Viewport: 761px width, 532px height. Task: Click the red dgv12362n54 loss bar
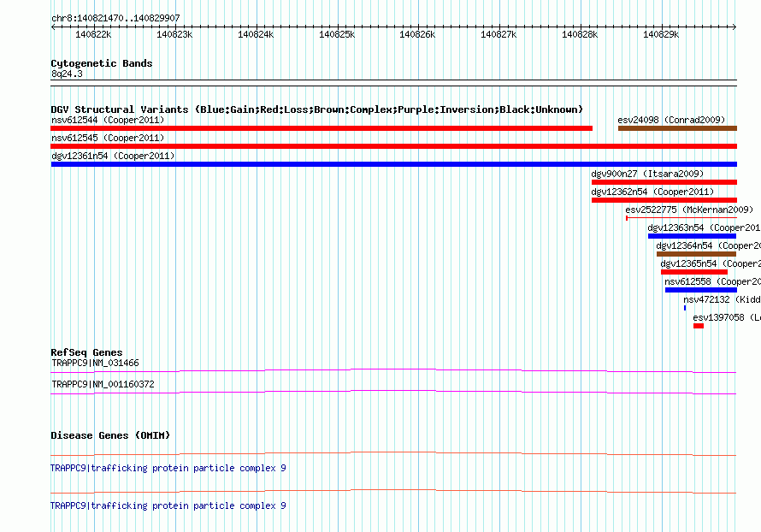664,200
